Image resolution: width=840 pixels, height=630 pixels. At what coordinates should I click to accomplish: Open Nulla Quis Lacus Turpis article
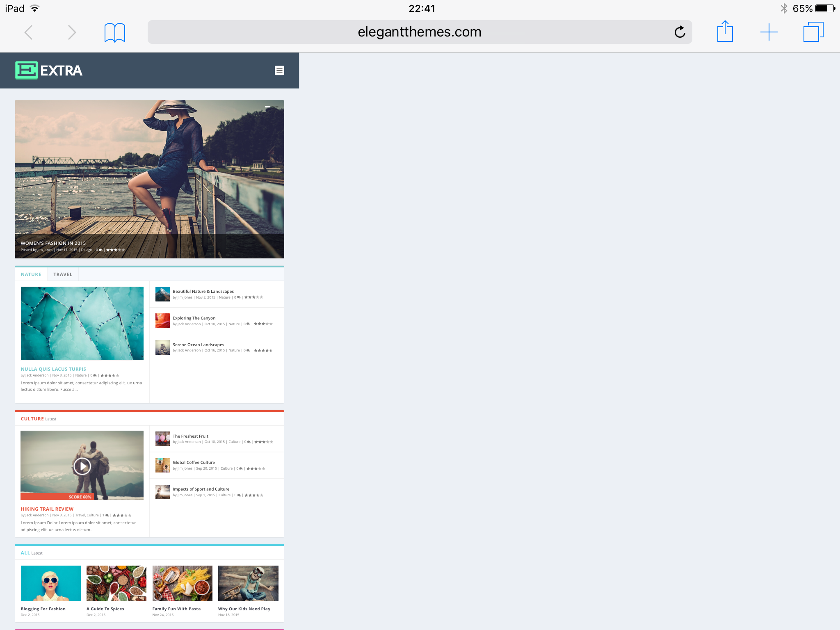coord(53,369)
